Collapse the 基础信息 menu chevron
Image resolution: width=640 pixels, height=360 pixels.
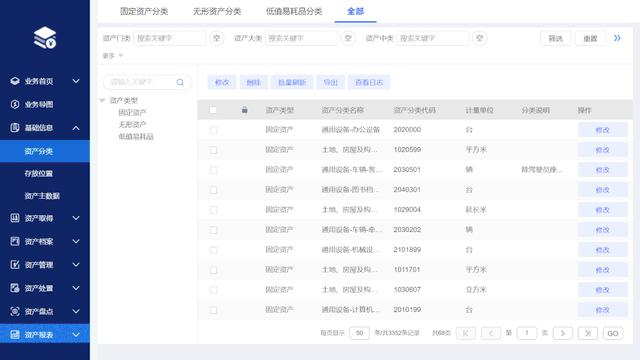[x=76, y=128]
